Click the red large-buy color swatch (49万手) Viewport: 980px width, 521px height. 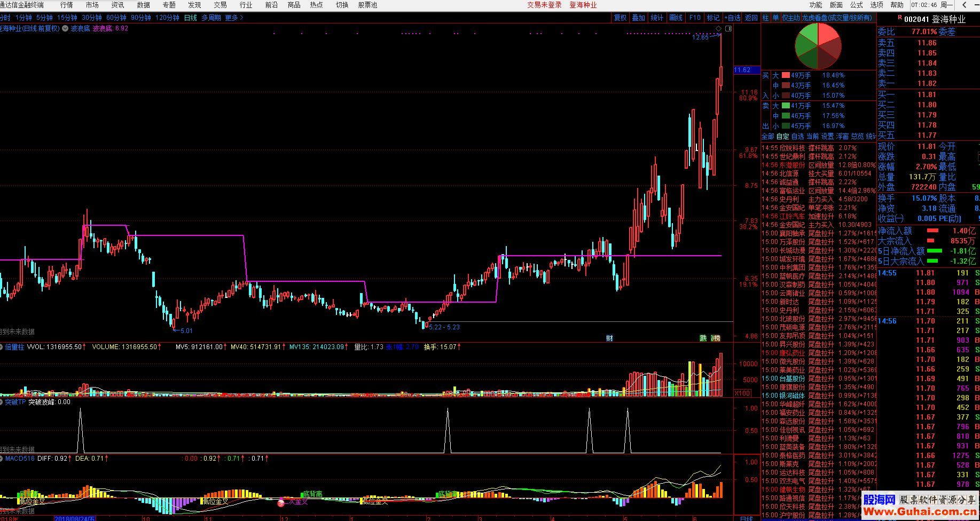click(x=786, y=75)
